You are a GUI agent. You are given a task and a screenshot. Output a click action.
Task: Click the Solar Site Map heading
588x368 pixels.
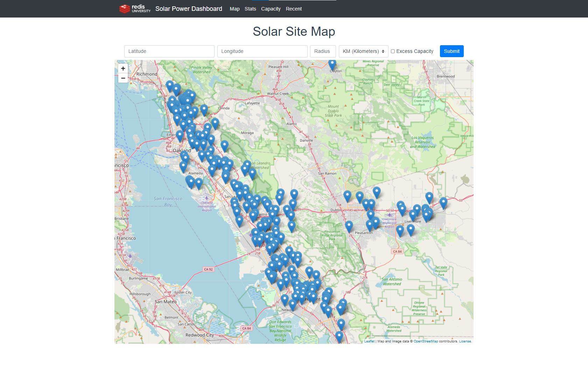pyautogui.click(x=294, y=32)
